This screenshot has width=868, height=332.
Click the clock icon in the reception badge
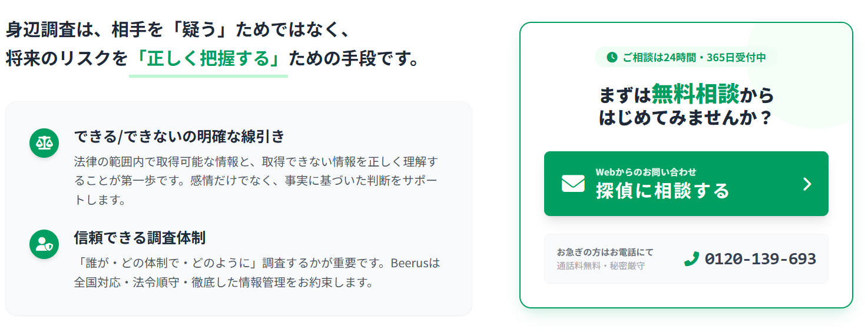612,57
